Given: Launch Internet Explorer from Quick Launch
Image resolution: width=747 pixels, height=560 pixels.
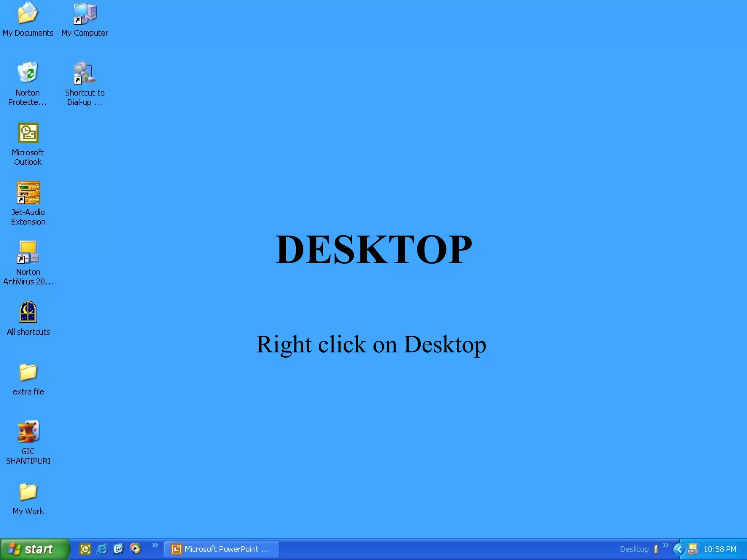Looking at the screenshot, I should [x=102, y=549].
